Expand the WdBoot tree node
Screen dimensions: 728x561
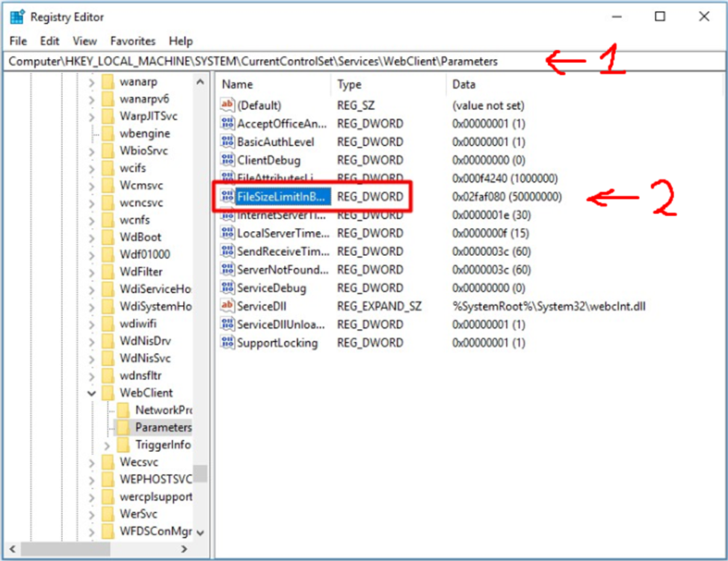click(x=91, y=238)
